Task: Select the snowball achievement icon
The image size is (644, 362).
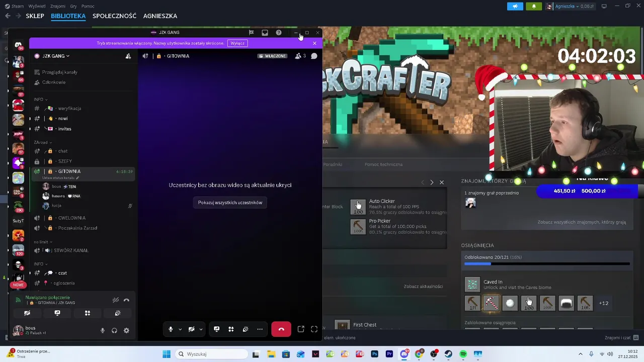Action: (x=510, y=303)
